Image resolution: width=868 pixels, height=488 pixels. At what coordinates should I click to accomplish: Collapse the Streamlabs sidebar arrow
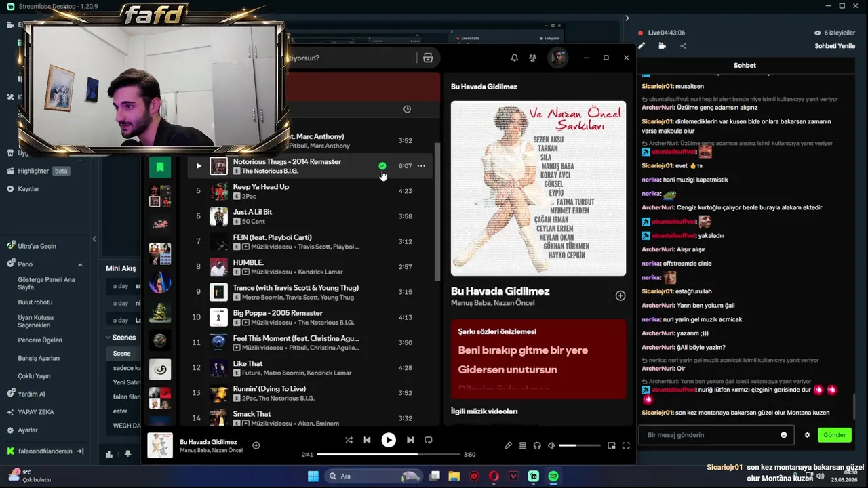(94, 239)
